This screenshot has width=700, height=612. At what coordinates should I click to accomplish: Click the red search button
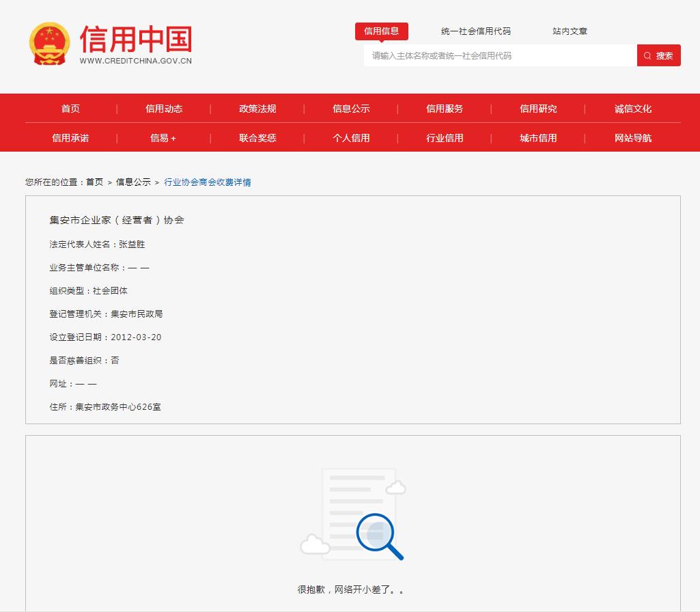point(658,55)
